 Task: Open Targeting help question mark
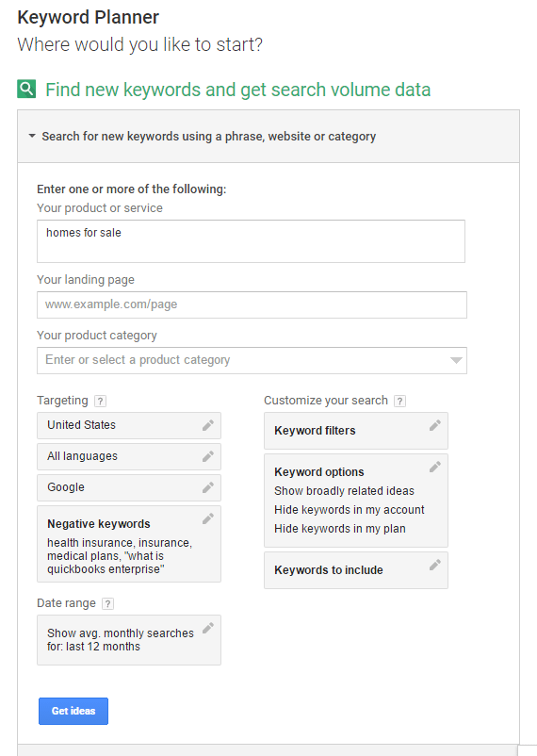[x=100, y=401]
